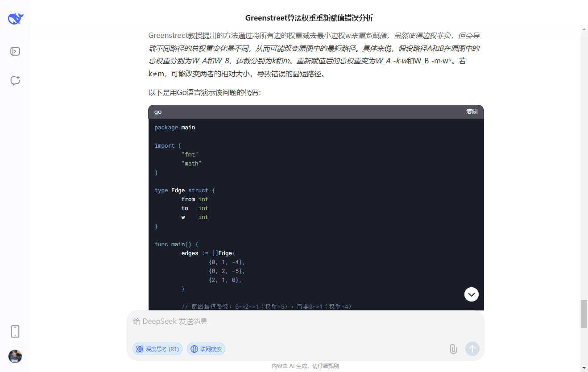Click the DeepSeek whale logo
588x372 pixels.
[15, 18]
